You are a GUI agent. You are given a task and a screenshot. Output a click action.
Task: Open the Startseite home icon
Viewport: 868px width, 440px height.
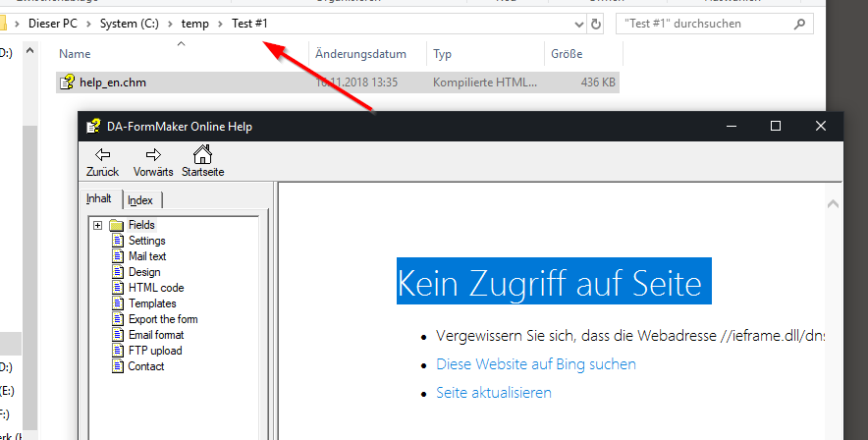point(202,154)
